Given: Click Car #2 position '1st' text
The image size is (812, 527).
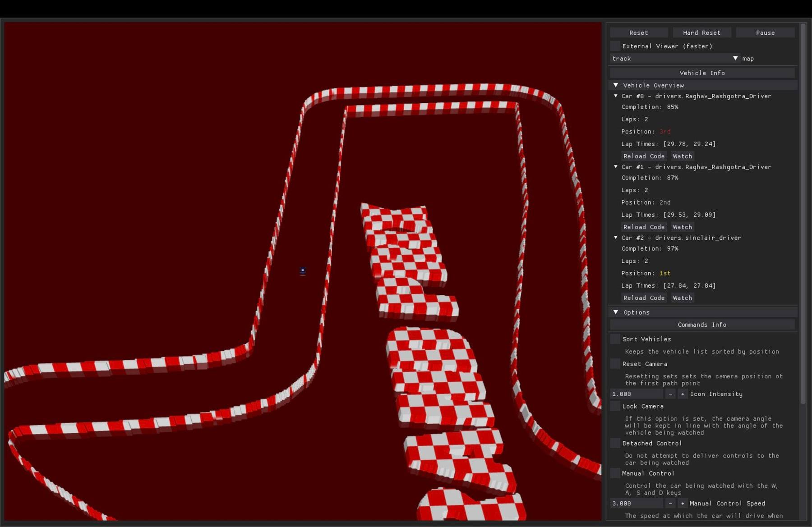Looking at the screenshot, I should pyautogui.click(x=665, y=273).
